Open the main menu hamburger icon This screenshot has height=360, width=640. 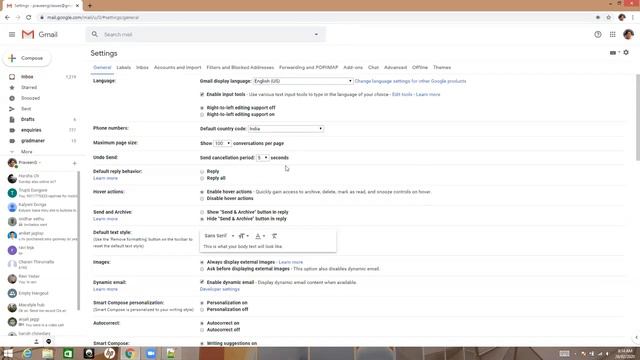pos(12,35)
